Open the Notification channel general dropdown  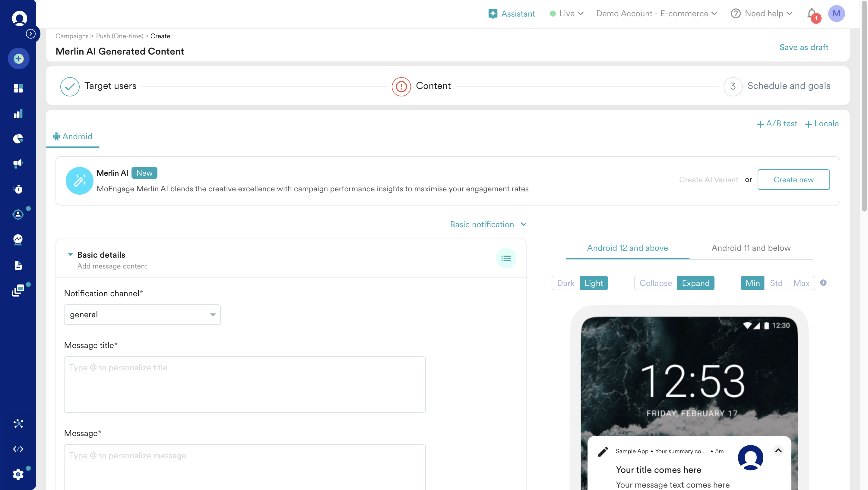[x=142, y=315]
